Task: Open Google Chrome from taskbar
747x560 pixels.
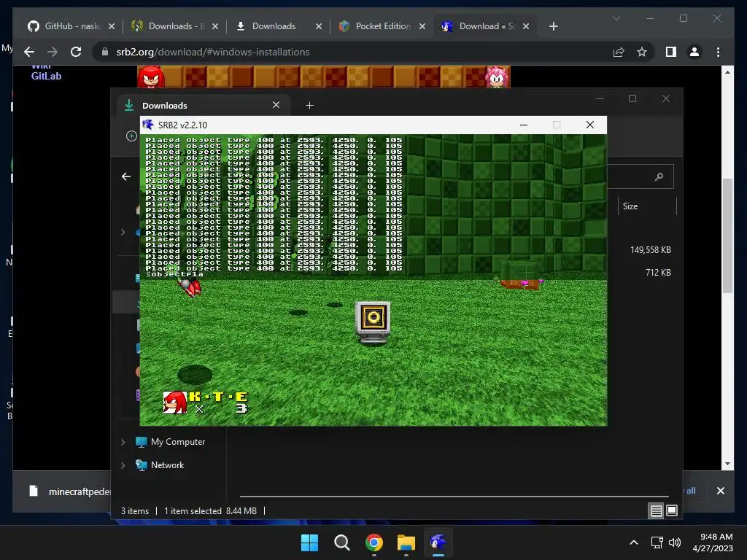Action: tap(374, 542)
